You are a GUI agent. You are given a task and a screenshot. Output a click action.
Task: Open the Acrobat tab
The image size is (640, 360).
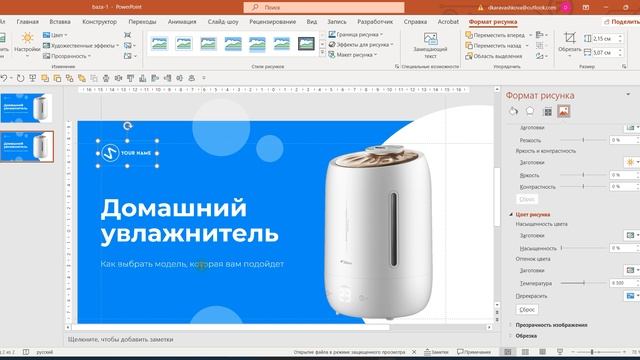click(448, 22)
